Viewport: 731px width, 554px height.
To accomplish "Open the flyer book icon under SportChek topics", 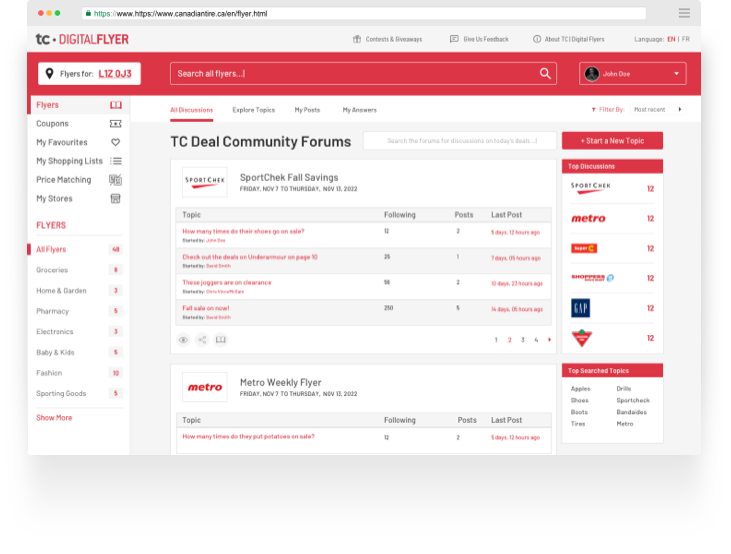I will (x=221, y=340).
